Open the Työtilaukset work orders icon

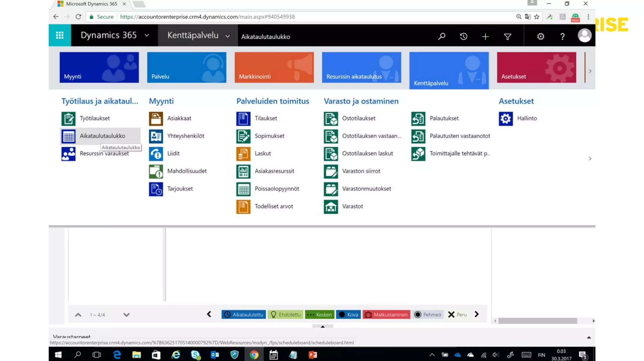[68, 119]
